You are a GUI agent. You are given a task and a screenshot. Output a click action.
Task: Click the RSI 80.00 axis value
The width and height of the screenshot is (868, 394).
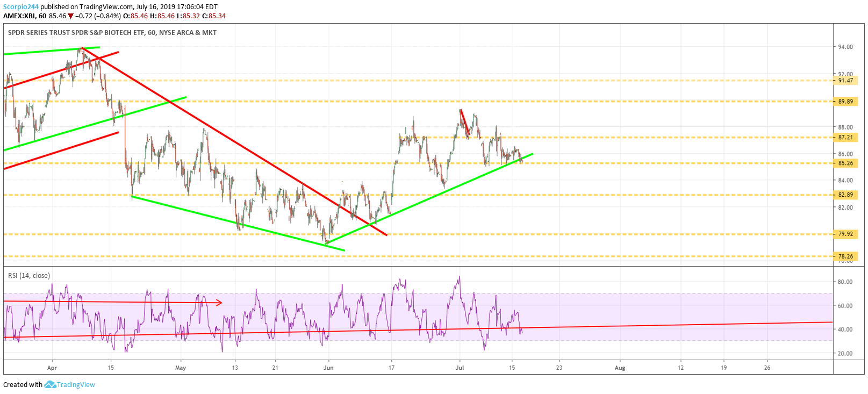pos(845,282)
